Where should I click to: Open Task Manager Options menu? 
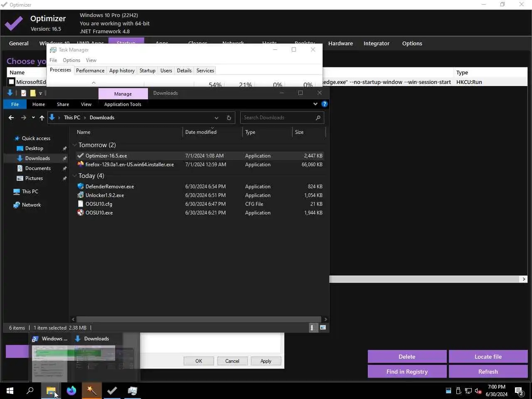pyautogui.click(x=71, y=60)
